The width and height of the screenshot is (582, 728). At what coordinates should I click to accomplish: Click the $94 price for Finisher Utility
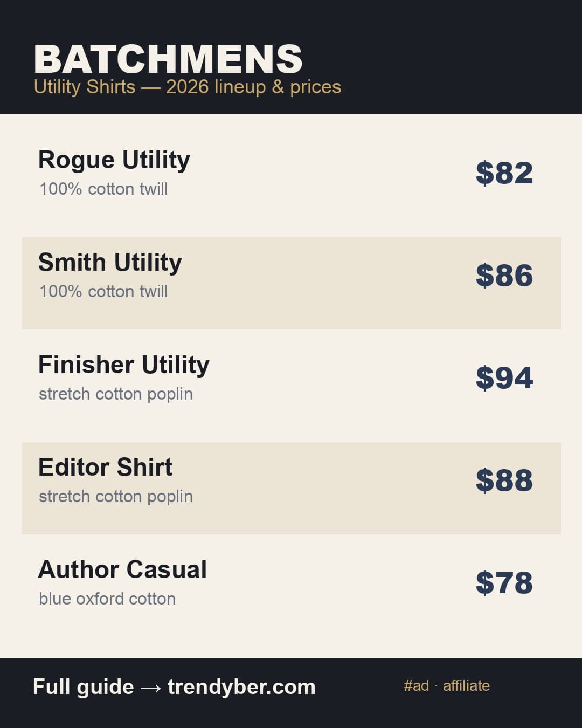pos(504,377)
